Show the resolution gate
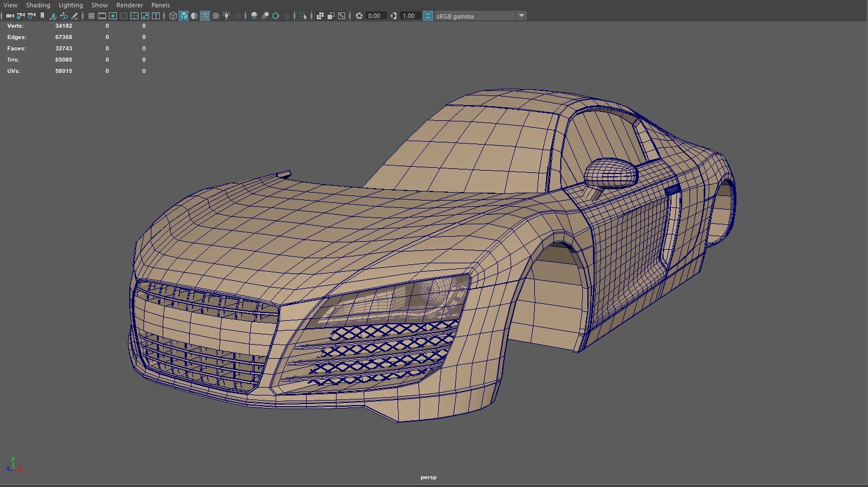The height and width of the screenshot is (487, 868). click(x=112, y=16)
